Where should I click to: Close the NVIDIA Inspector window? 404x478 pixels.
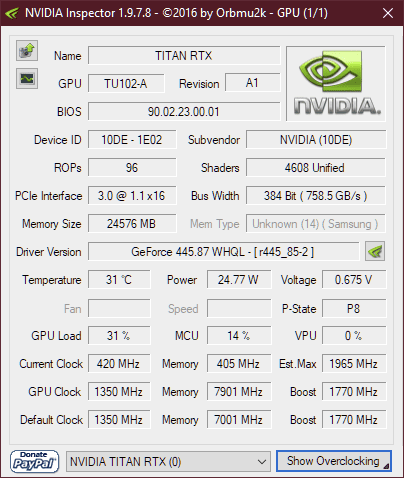[x=388, y=13]
